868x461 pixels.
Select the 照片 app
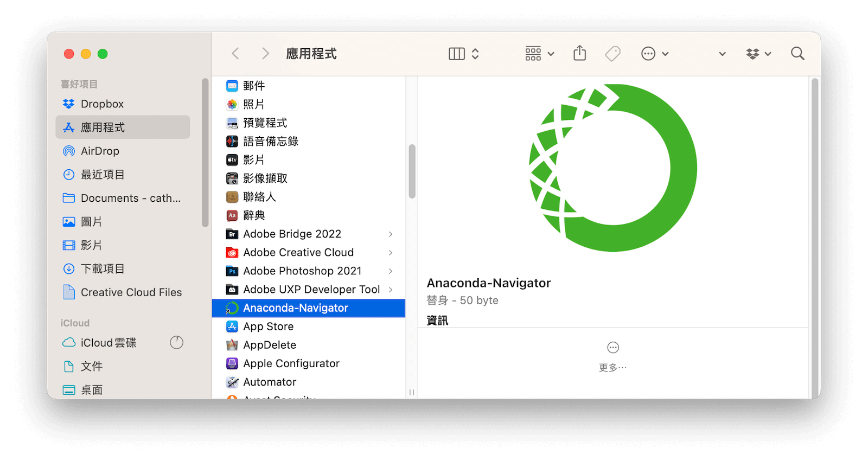[x=309, y=104]
